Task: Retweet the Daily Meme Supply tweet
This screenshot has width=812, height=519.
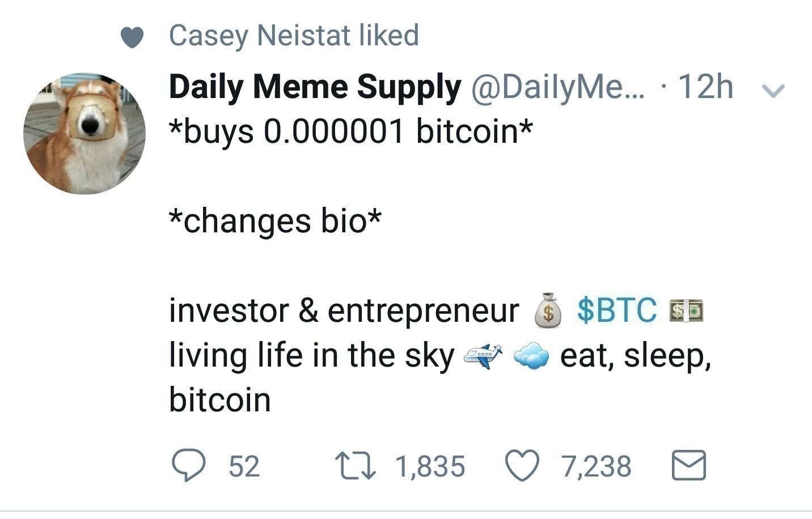Action: [354, 466]
